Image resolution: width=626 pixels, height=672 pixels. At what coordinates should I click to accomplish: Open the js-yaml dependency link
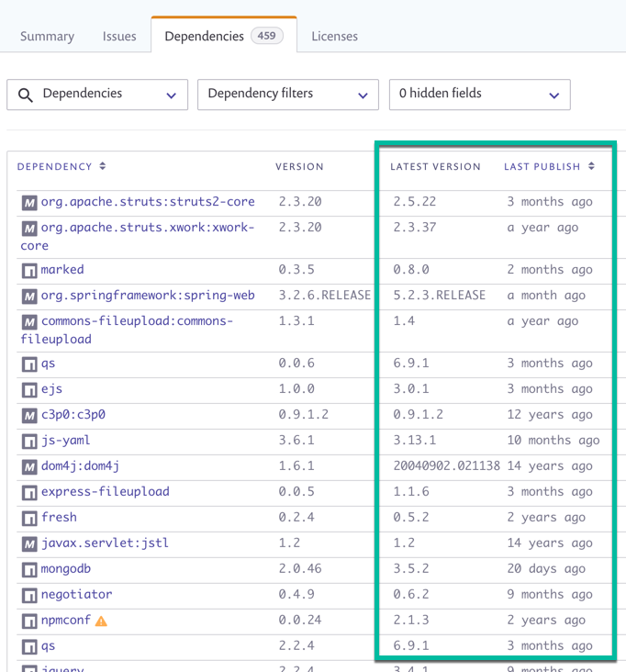65,441
